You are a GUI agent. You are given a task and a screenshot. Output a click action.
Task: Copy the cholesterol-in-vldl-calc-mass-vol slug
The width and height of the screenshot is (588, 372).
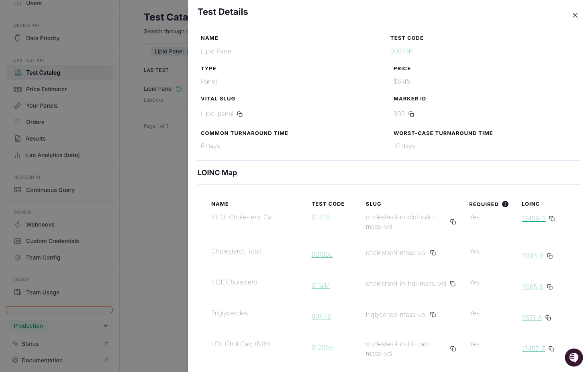[453, 222]
